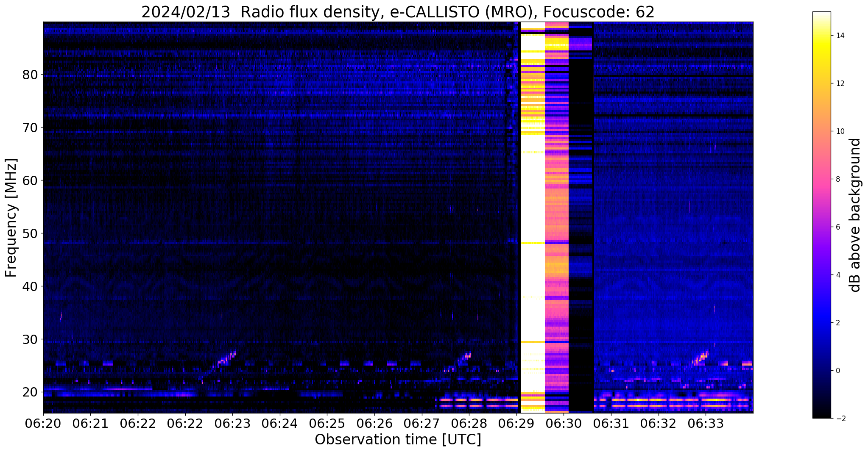
Task: Click the 06:21 time tick label
Action: coord(90,423)
